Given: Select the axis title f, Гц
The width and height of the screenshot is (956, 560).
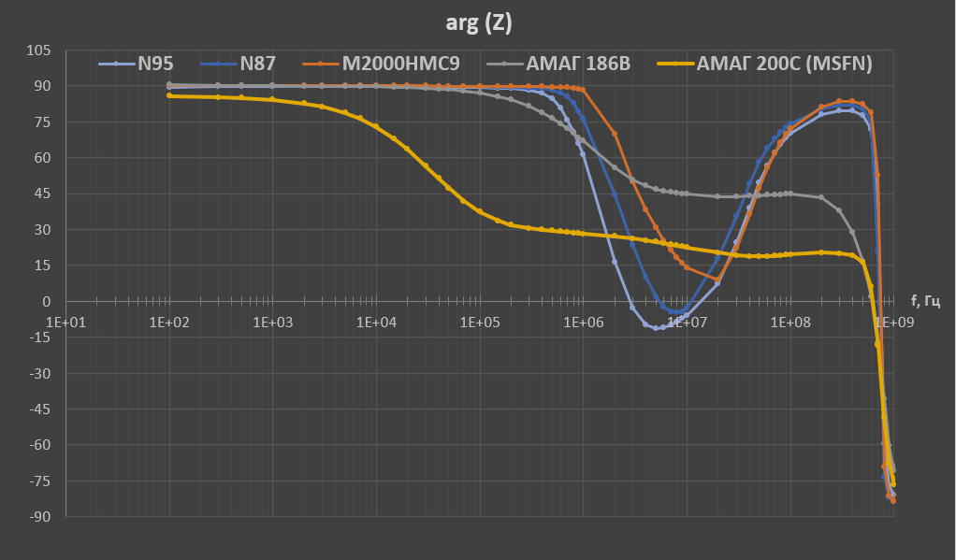Looking at the screenshot, I should point(925,300).
